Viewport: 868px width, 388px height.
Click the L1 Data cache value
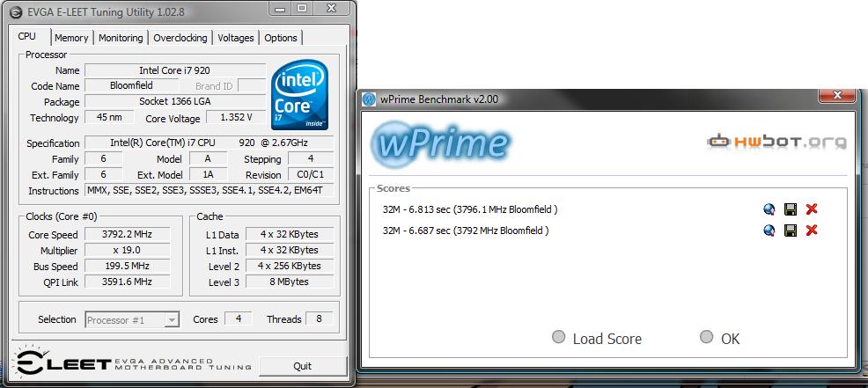(x=290, y=234)
